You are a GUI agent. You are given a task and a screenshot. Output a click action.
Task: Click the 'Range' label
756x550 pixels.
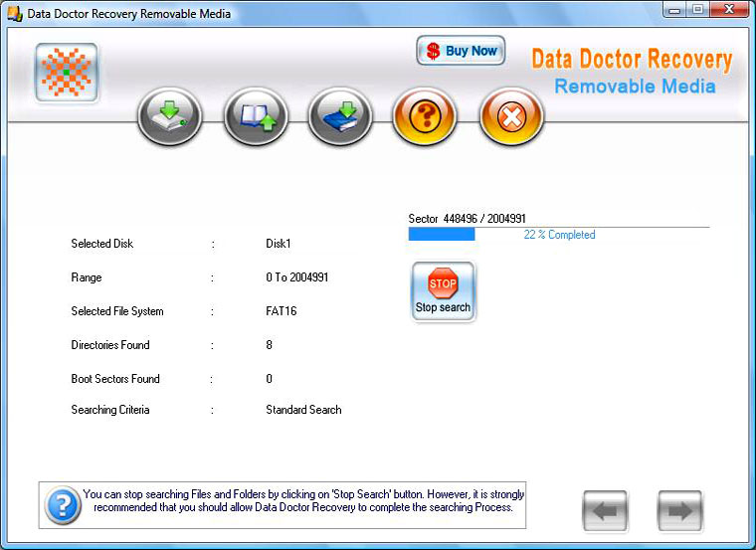pyautogui.click(x=87, y=277)
